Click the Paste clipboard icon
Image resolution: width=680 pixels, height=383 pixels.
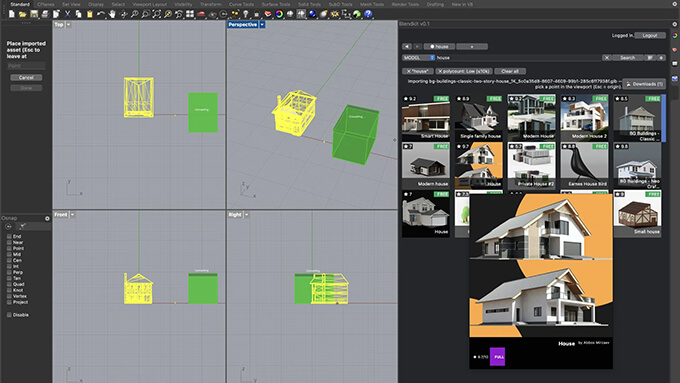[x=90, y=14]
